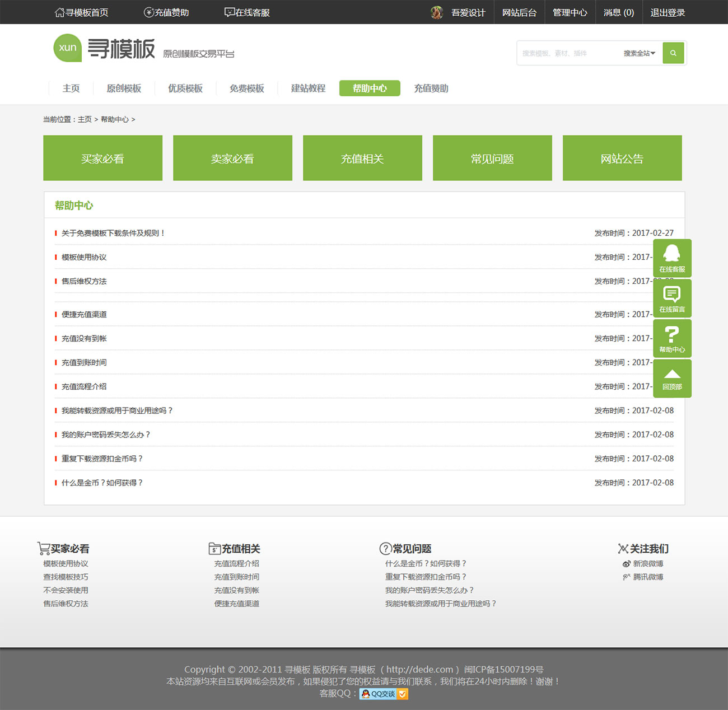Click the green search magnifier button
Screen dimensions: 728x710
click(673, 53)
